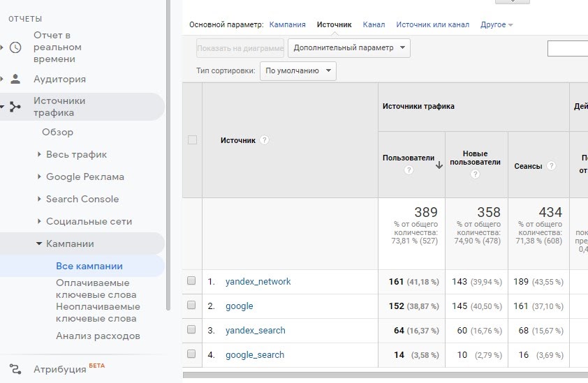Screen dimensions: 588x383
Task: Click the table search input field
Action: click(x=567, y=48)
